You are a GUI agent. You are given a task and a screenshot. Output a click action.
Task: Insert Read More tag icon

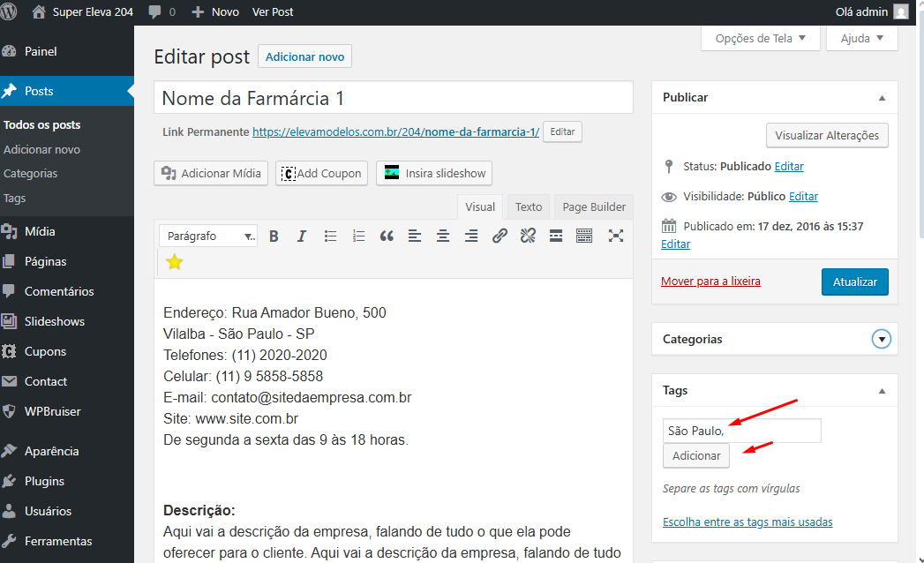pyautogui.click(x=556, y=236)
